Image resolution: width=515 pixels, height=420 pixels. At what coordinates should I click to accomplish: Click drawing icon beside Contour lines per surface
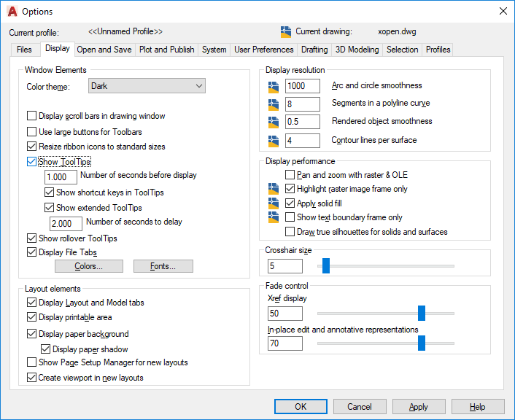[x=274, y=141]
